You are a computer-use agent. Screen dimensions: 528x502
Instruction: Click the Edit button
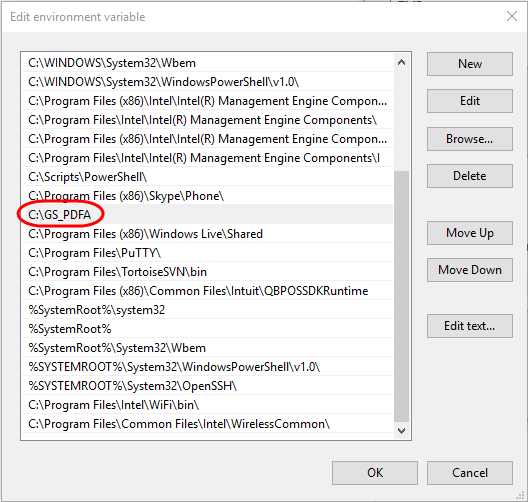(470, 101)
